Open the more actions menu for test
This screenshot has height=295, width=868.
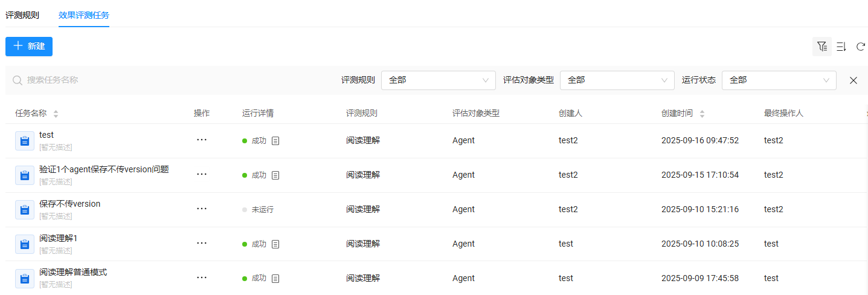pyautogui.click(x=202, y=140)
